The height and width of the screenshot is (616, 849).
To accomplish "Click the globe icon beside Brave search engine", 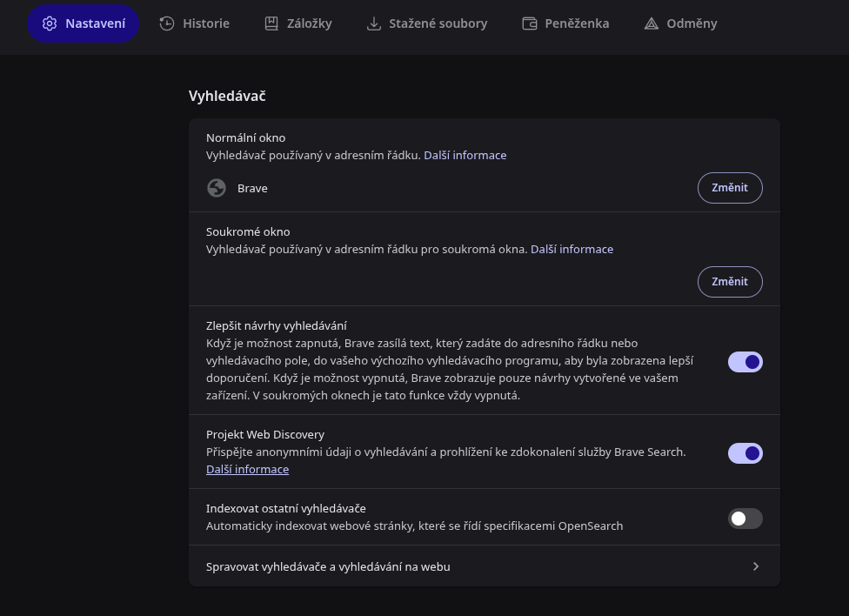I will 217,188.
